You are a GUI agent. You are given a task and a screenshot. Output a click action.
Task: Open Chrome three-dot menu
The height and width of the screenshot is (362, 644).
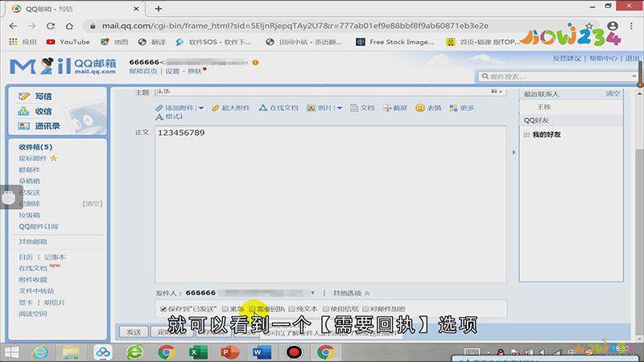coord(632,26)
